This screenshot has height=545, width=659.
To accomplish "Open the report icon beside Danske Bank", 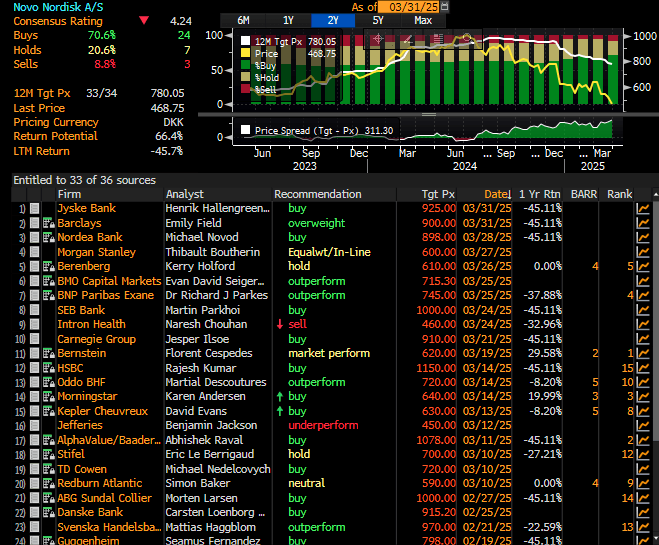I will point(47,513).
